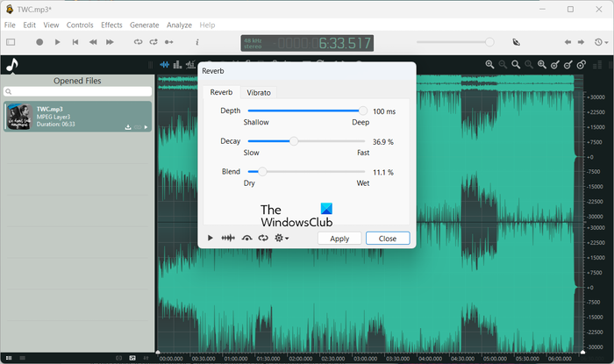The width and height of the screenshot is (614, 364).
Task: Select the TWC.mp3 file thumbnail
Action: coord(19,117)
